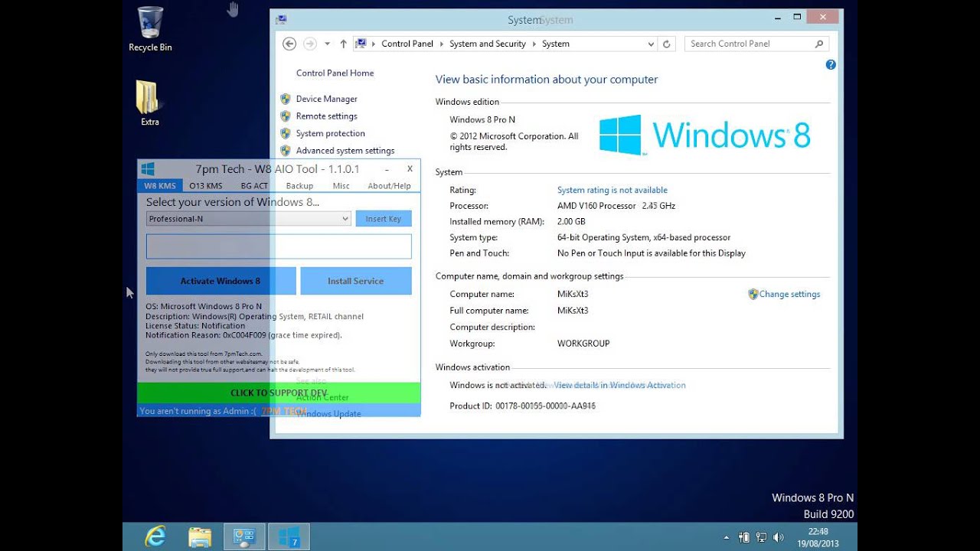This screenshot has width=980, height=551.
Task: Click the System breadcrumb in the address bar
Action: [556, 44]
